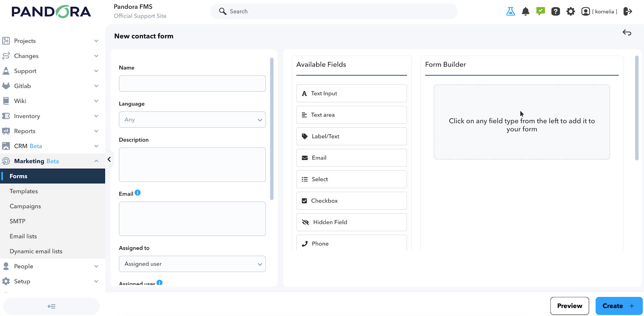Viewport: 644px width, 316px height.
Task: Expand the People menu chevron
Action: click(96, 266)
